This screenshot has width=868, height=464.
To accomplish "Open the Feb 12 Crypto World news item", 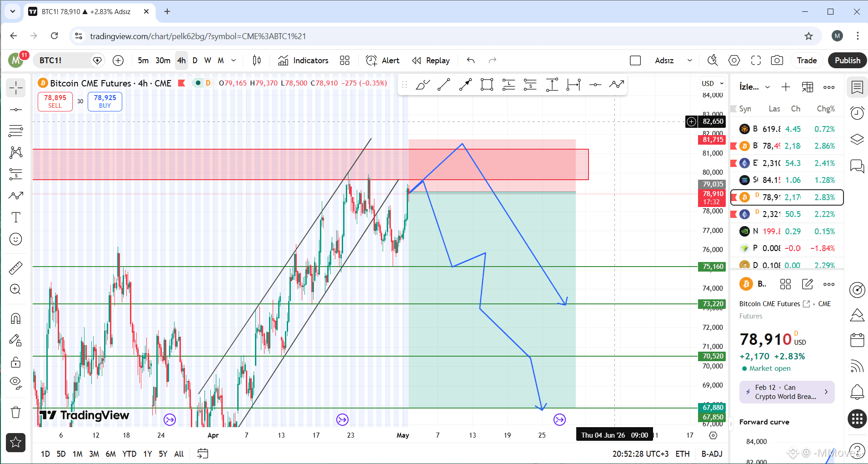I will (x=787, y=392).
